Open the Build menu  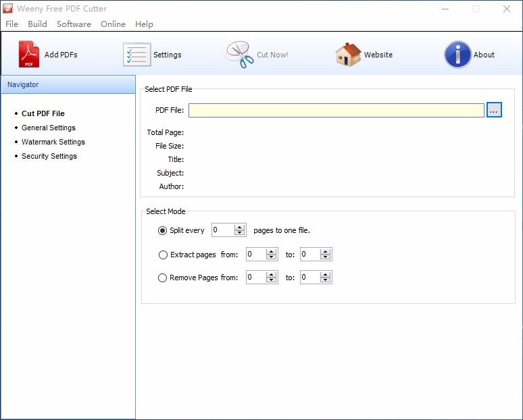click(37, 24)
